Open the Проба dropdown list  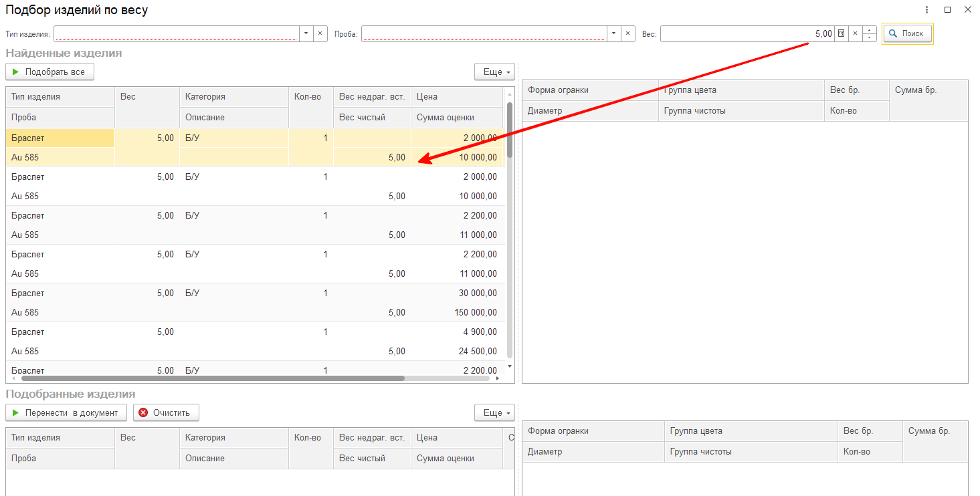tap(614, 33)
